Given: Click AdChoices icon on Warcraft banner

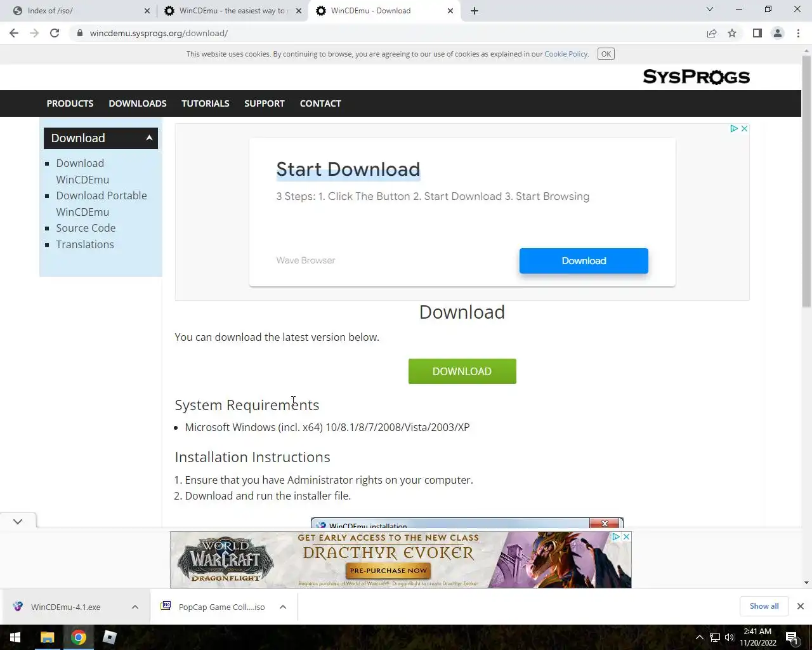Looking at the screenshot, I should (615, 537).
